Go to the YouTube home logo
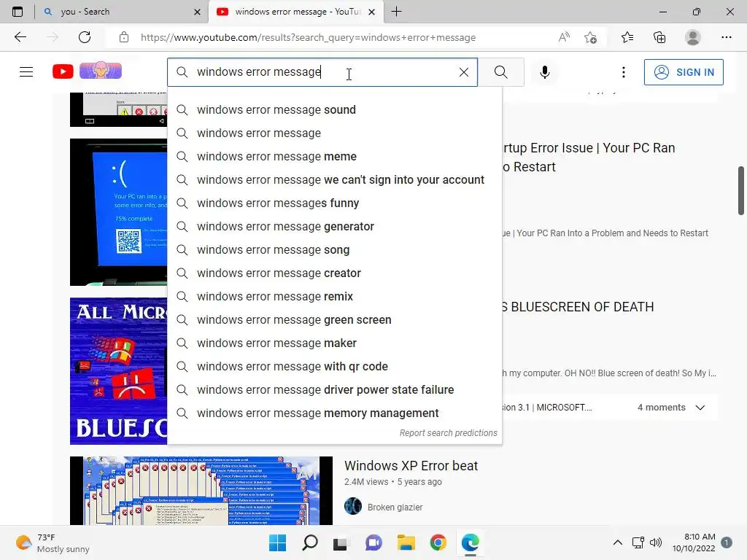Image resolution: width=747 pixels, height=560 pixels. click(x=63, y=71)
